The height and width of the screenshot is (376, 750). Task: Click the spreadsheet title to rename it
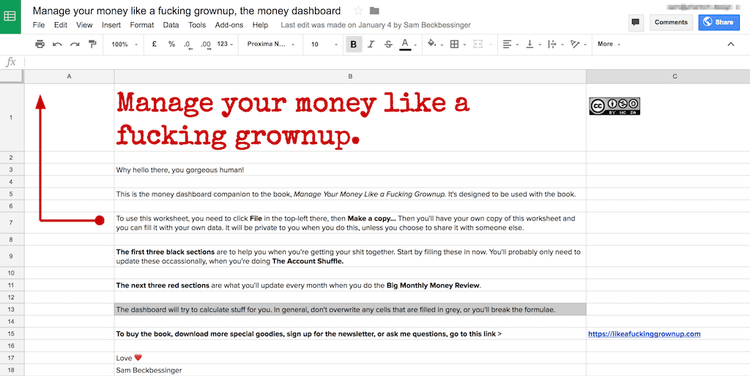click(187, 11)
